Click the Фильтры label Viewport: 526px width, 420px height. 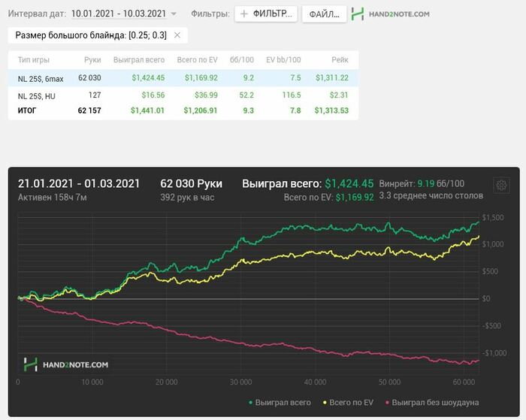pyautogui.click(x=210, y=14)
